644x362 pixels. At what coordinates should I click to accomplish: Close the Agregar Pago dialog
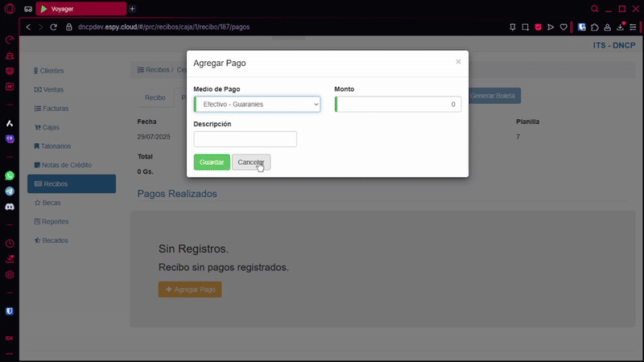[x=458, y=62]
